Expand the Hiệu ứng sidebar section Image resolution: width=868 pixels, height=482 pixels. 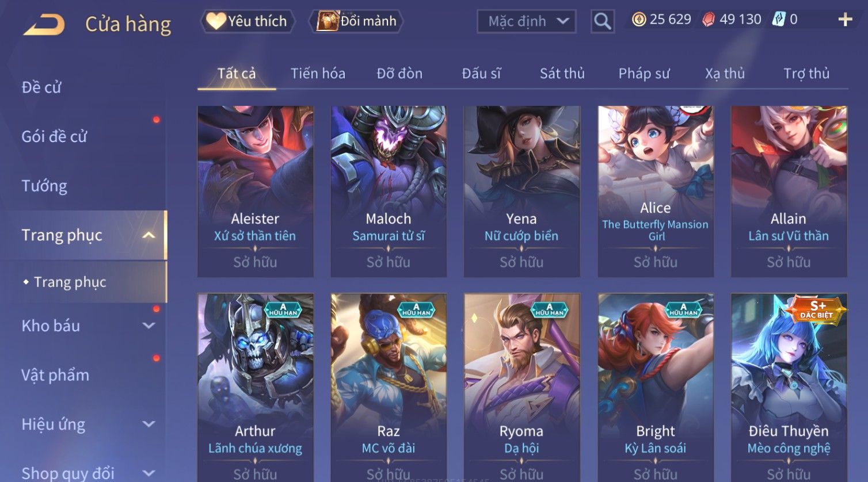[149, 424]
